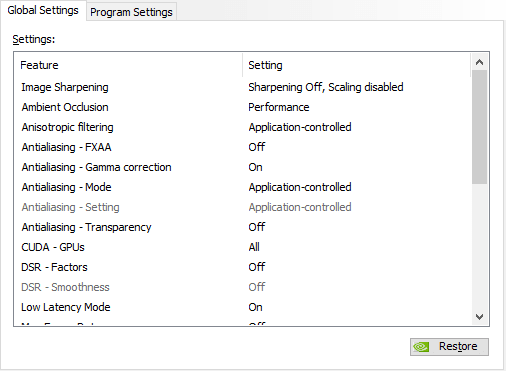Click the grayed DSR - Smoothness row
Image resolution: width=506 pixels, height=371 pixels.
[243, 287]
